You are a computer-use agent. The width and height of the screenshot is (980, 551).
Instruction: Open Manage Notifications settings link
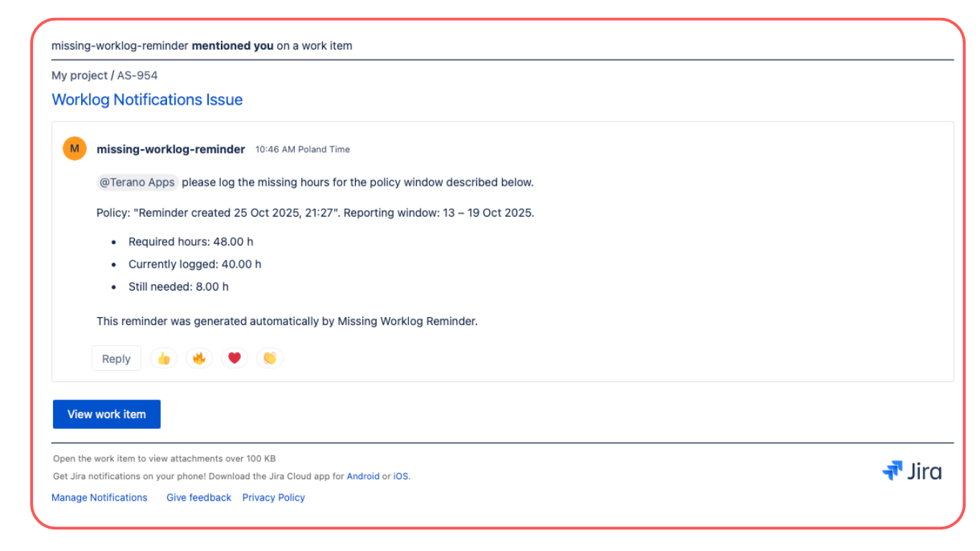99,497
